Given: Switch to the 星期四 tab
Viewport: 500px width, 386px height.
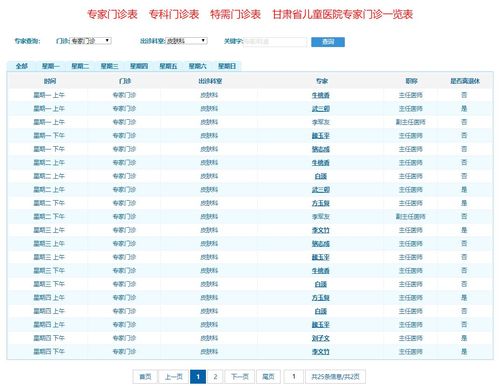Looking at the screenshot, I should (139, 66).
